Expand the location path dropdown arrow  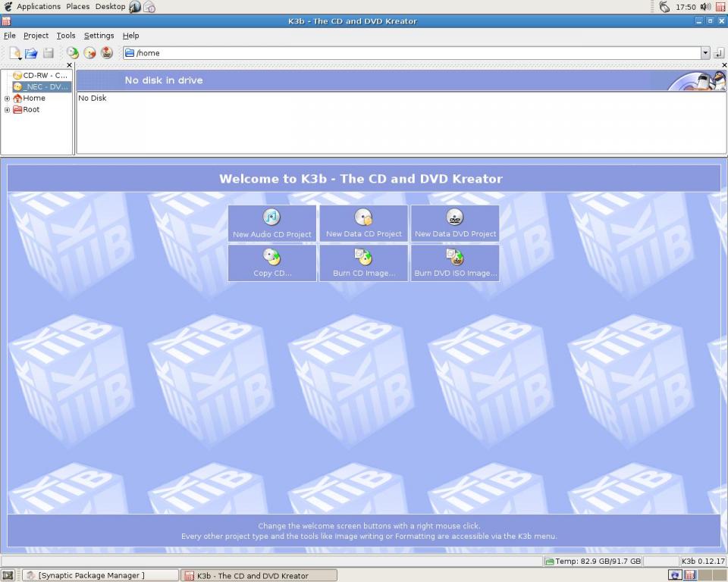point(706,53)
